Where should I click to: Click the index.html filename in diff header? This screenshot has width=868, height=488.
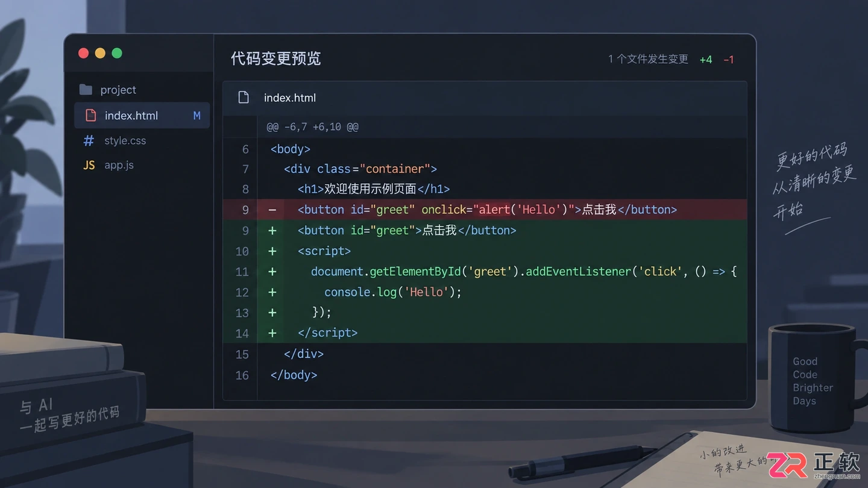point(290,98)
